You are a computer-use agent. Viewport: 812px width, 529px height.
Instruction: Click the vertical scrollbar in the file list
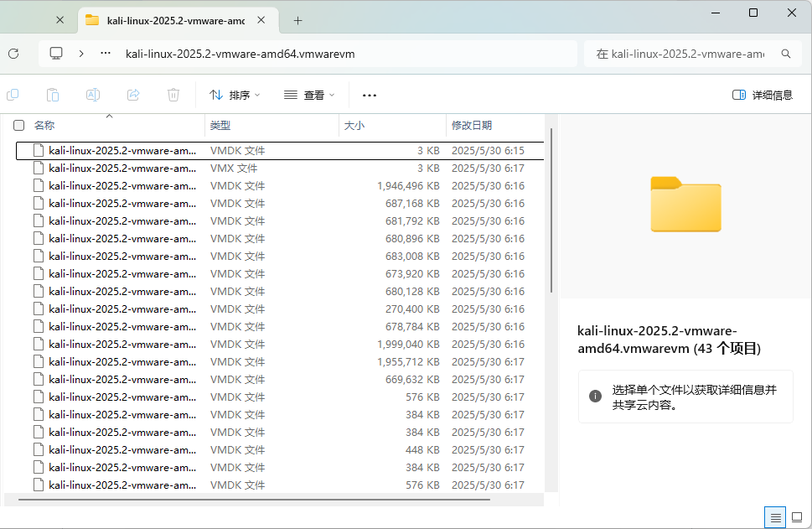(552, 210)
